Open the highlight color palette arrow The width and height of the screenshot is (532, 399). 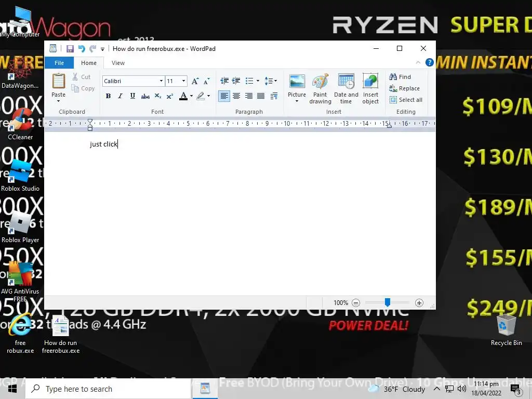[x=209, y=96]
